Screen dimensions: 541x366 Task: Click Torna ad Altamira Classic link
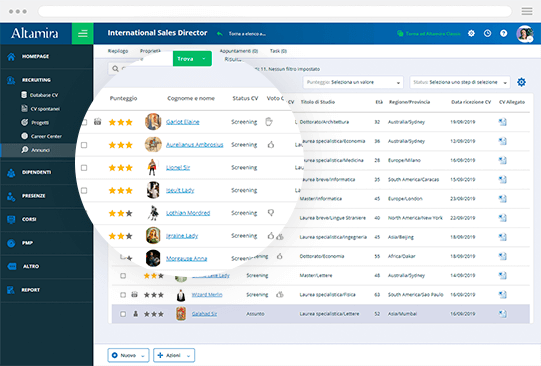click(x=429, y=33)
